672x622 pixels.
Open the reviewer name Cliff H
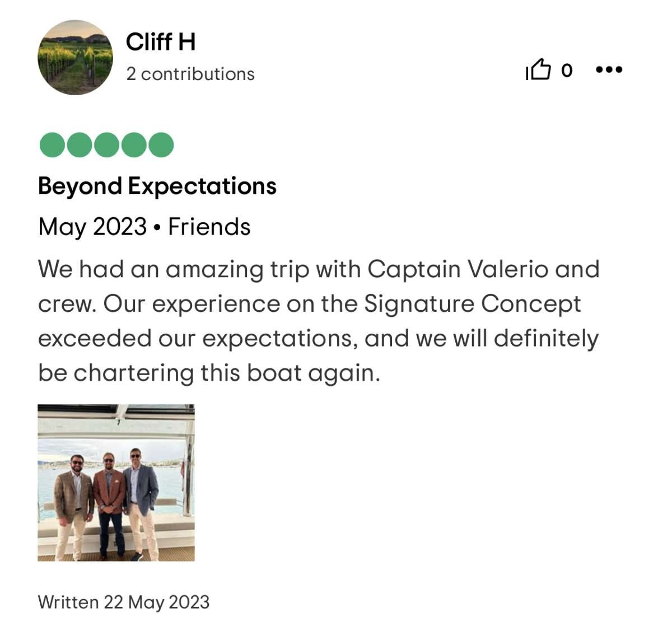pos(161,42)
